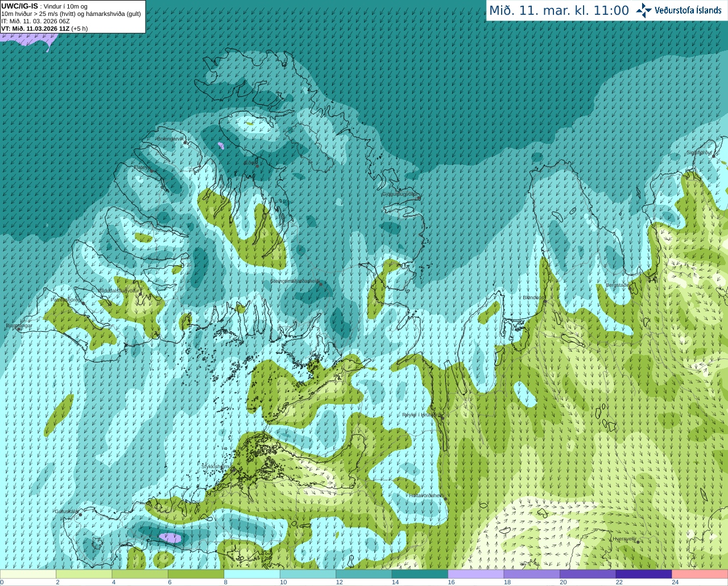This screenshot has width=728, height=586.
Task: Click the small lavender wind patch east of Bolungarvík
Action: tap(221, 146)
